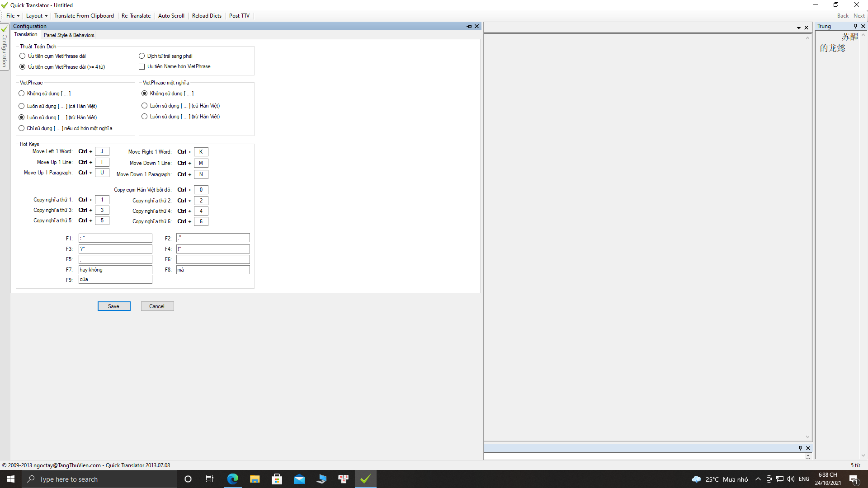Close the Configuration panel

point(476,26)
